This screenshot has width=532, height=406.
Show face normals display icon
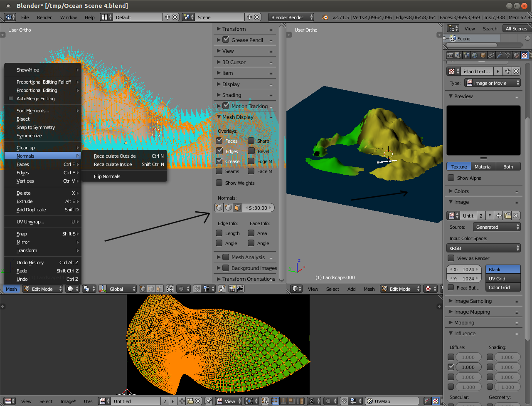pyautogui.click(x=237, y=208)
